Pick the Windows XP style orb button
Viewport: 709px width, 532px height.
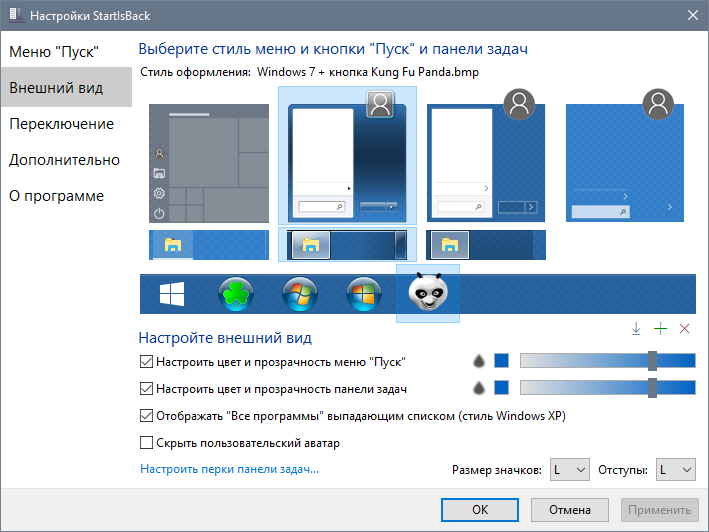[x=364, y=294]
